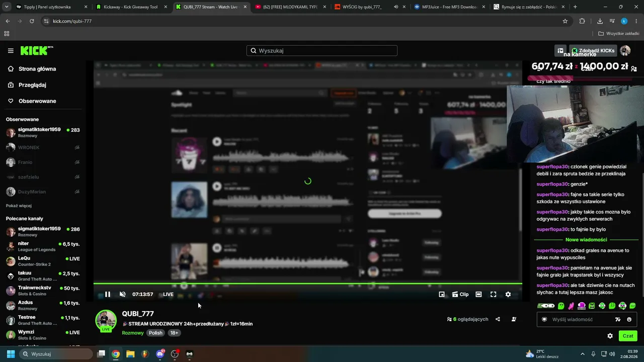Create a Clip of the stream
Image resolution: width=644 pixels, height=362 pixels.
pyautogui.click(x=460, y=295)
